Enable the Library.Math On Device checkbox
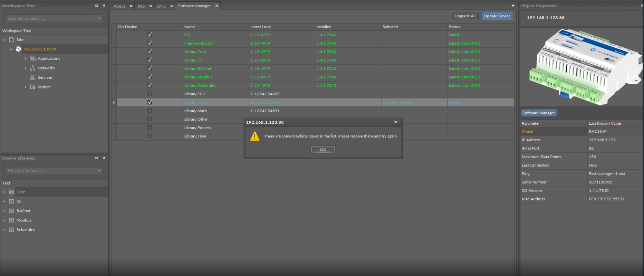This screenshot has width=644, height=276. tap(150, 111)
